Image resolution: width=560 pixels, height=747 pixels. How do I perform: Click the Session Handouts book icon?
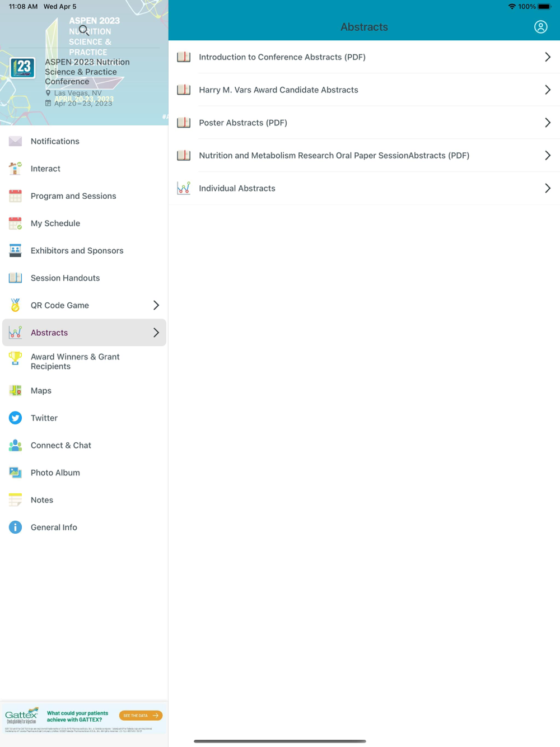[x=16, y=278]
